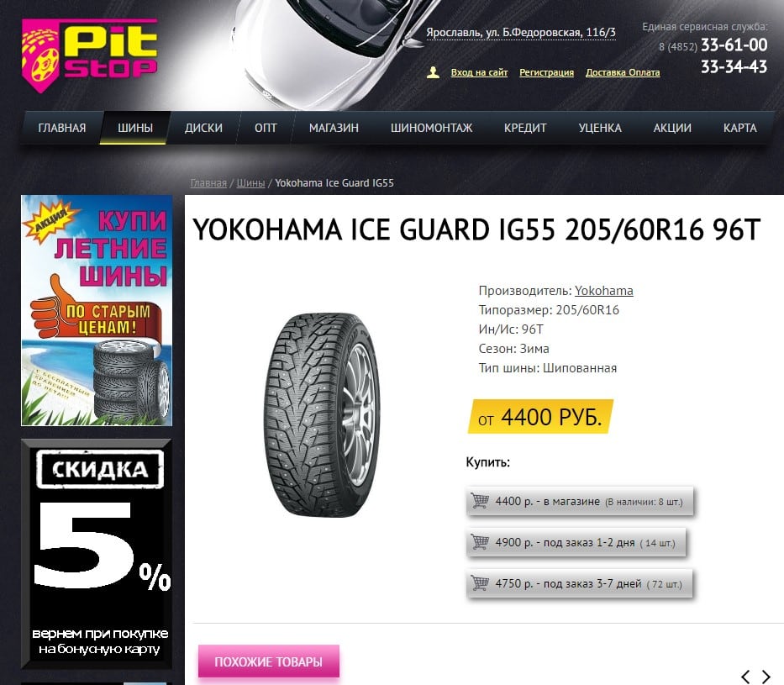Click the next arrow in similar products
Screen dimensions: 784x685
(x=766, y=677)
